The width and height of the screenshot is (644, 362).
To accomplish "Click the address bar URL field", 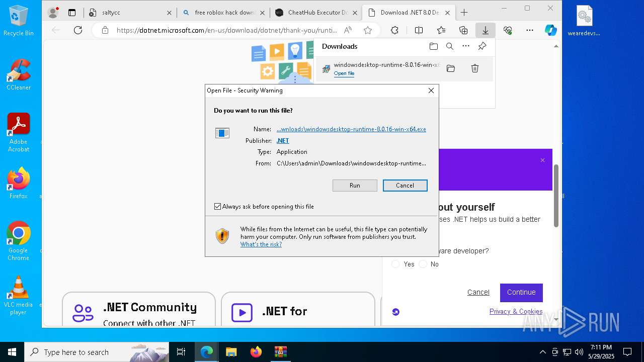I will click(x=227, y=30).
